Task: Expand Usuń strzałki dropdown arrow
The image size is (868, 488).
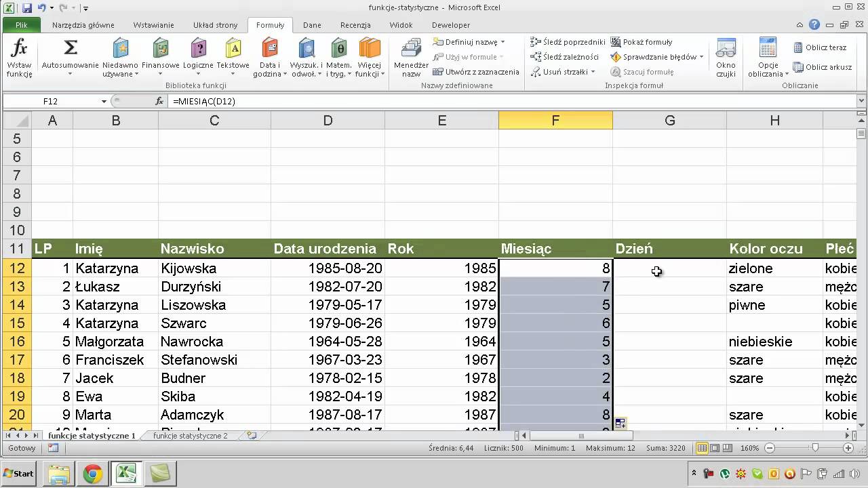Action: click(x=593, y=72)
